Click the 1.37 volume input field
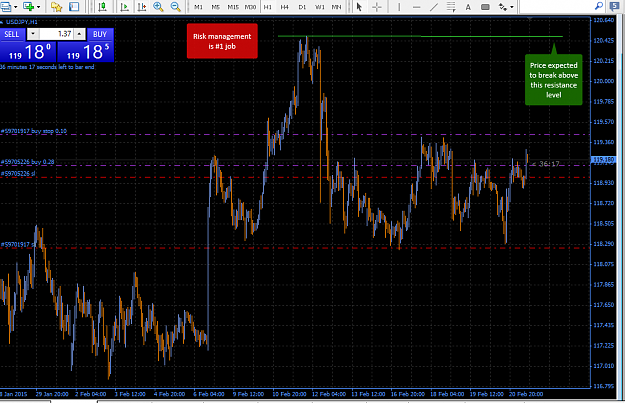 coord(57,34)
